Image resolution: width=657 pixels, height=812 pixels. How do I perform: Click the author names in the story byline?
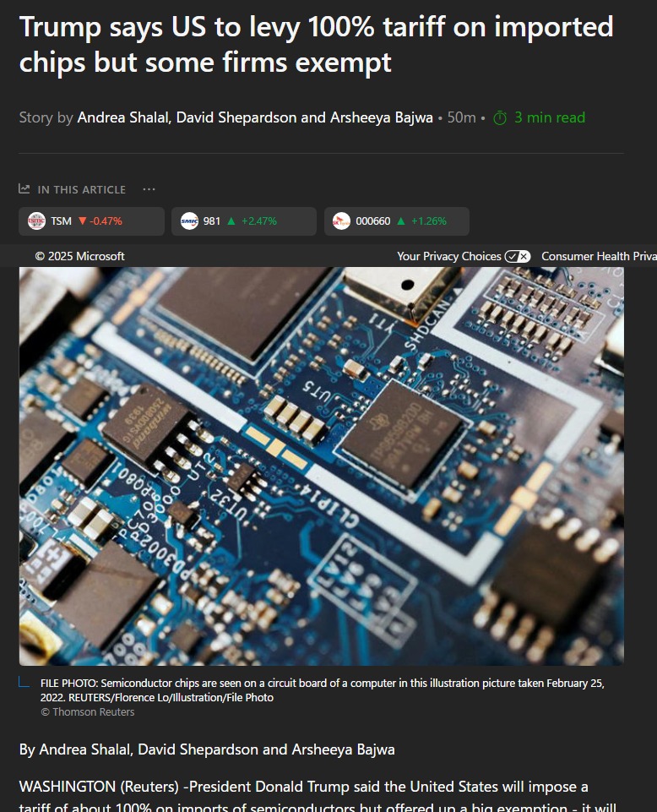(255, 117)
